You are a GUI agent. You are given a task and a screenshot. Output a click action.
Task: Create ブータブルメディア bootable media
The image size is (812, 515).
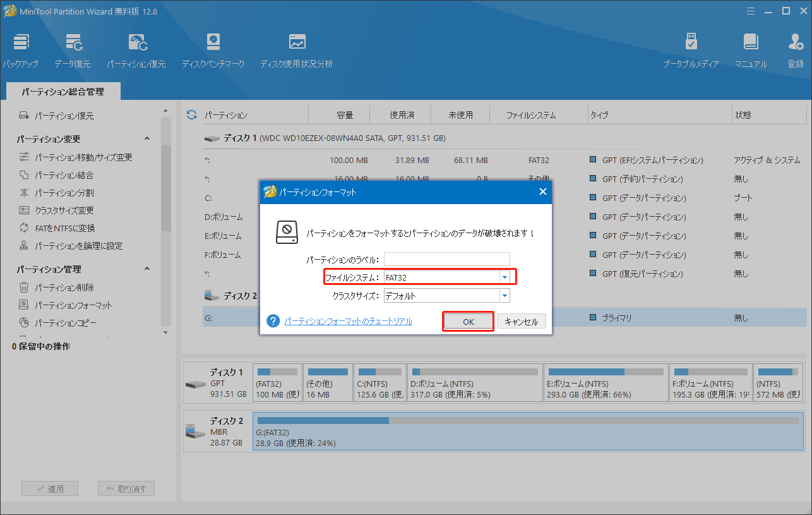[x=691, y=51]
